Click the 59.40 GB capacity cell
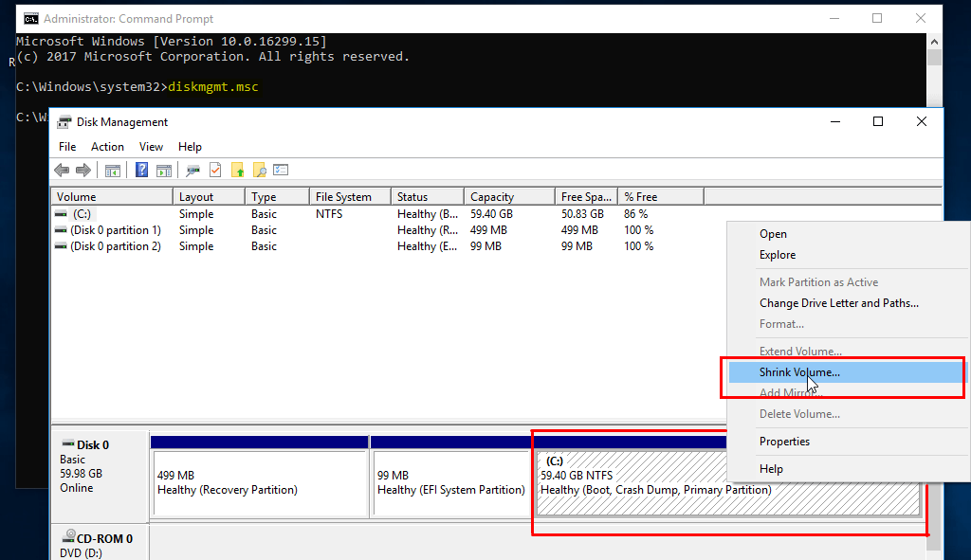 [492, 214]
